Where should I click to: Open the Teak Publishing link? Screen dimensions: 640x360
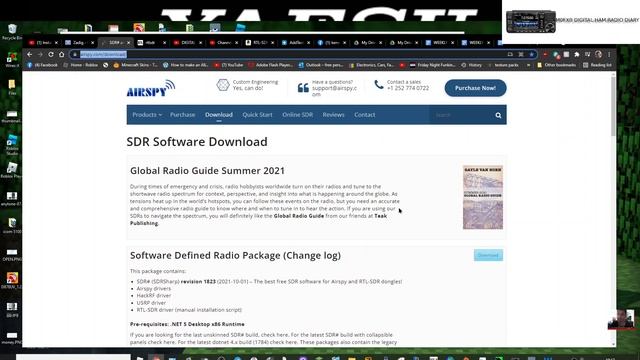click(258, 220)
